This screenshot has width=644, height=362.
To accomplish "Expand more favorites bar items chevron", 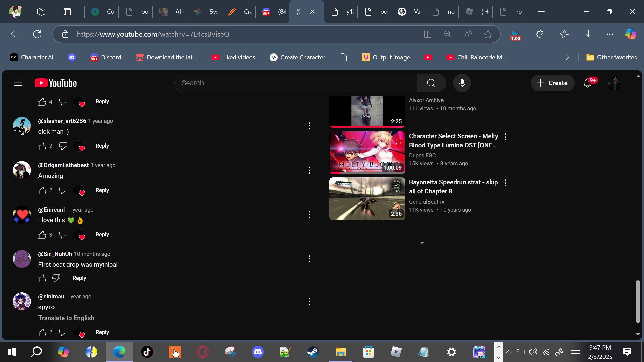I will (x=567, y=57).
